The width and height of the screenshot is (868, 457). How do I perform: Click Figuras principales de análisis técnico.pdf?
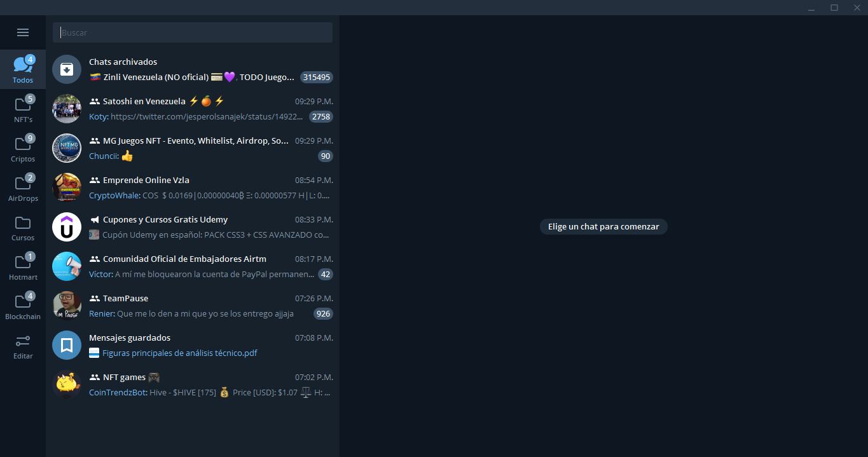[180, 353]
